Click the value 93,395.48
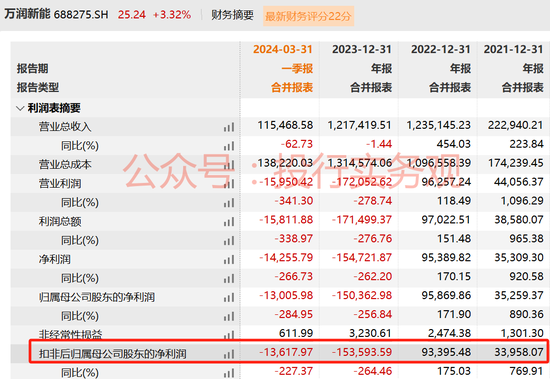This screenshot has height=379, width=550. (446, 352)
